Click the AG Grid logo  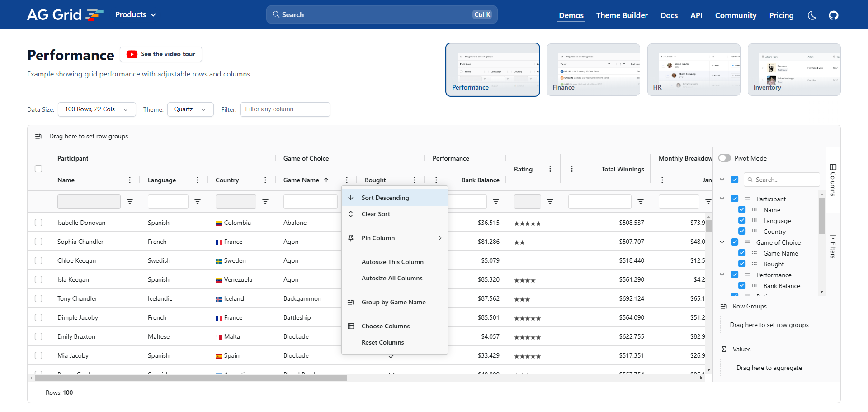coord(65,14)
